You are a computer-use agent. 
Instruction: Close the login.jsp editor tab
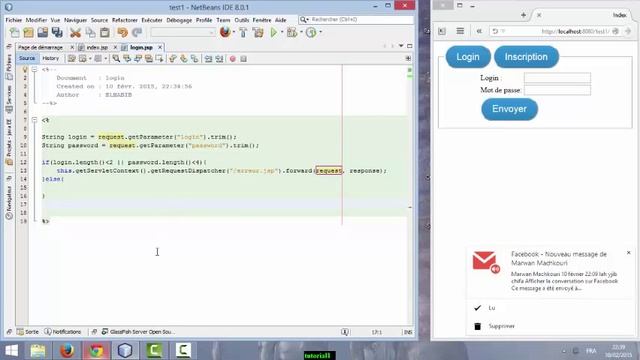(160, 47)
